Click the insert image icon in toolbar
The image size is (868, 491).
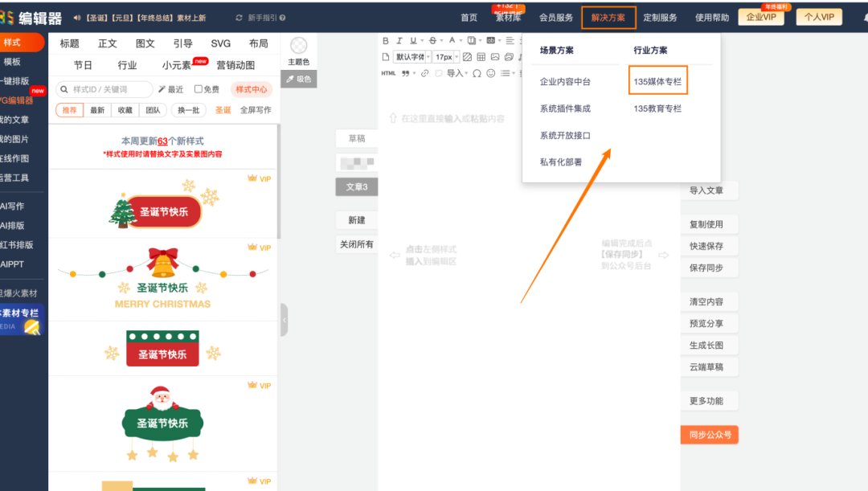click(495, 57)
